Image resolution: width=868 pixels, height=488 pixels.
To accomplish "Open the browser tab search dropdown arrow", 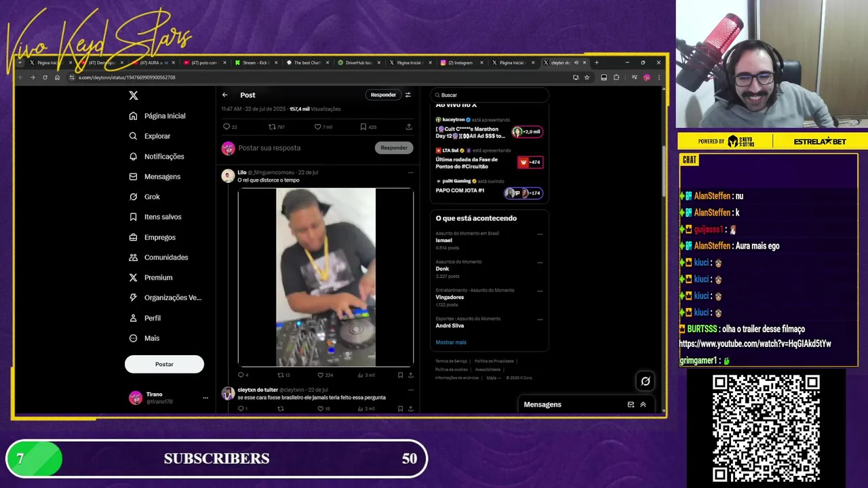I will click(x=19, y=63).
